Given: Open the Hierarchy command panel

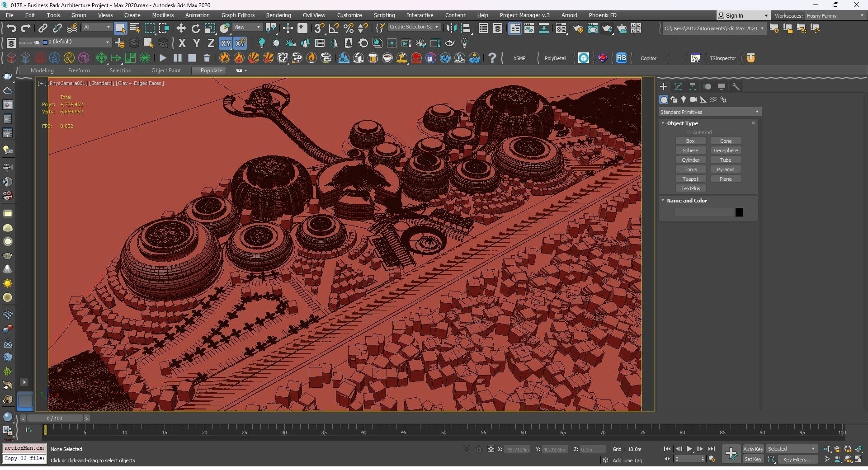Looking at the screenshot, I should (x=693, y=86).
